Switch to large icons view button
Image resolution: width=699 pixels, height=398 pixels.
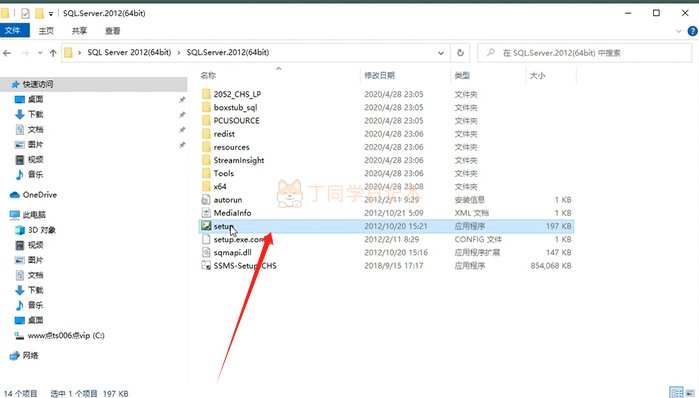pyautogui.click(x=691, y=392)
